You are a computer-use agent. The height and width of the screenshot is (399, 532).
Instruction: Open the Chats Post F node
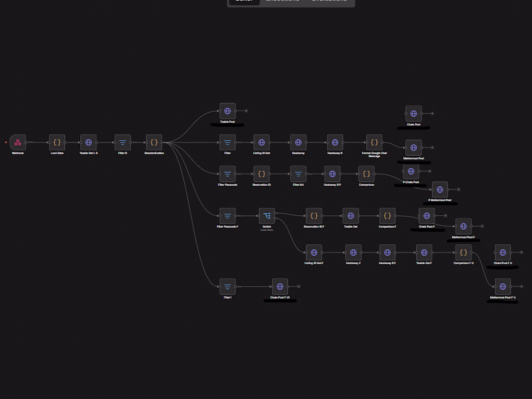tap(427, 216)
